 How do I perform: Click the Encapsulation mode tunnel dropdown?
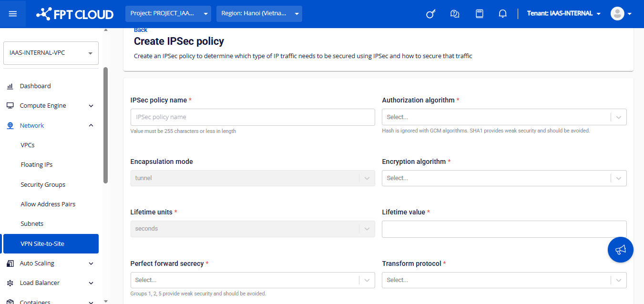pyautogui.click(x=253, y=178)
